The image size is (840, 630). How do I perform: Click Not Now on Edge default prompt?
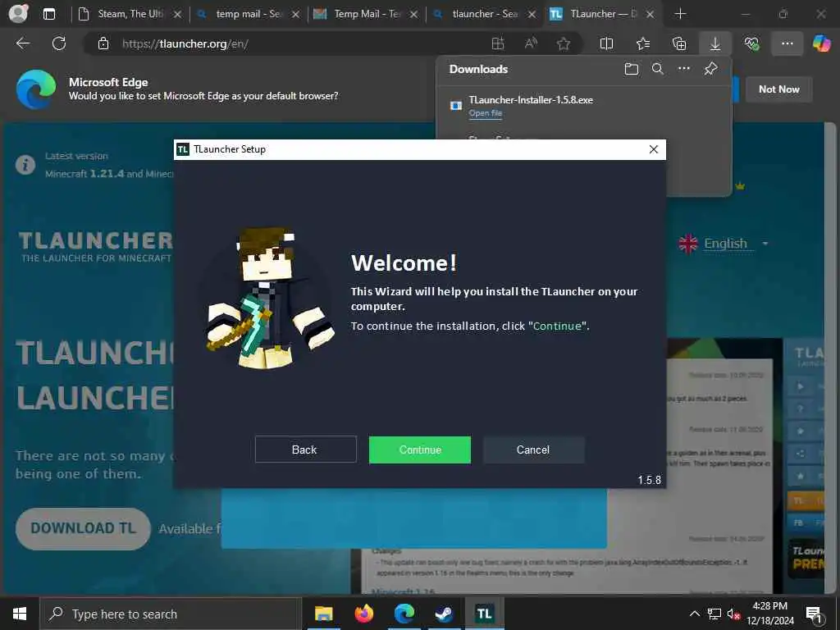(x=779, y=89)
